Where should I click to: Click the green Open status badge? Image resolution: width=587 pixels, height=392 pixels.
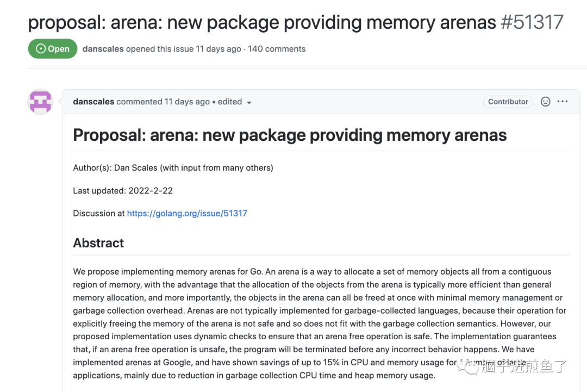53,49
